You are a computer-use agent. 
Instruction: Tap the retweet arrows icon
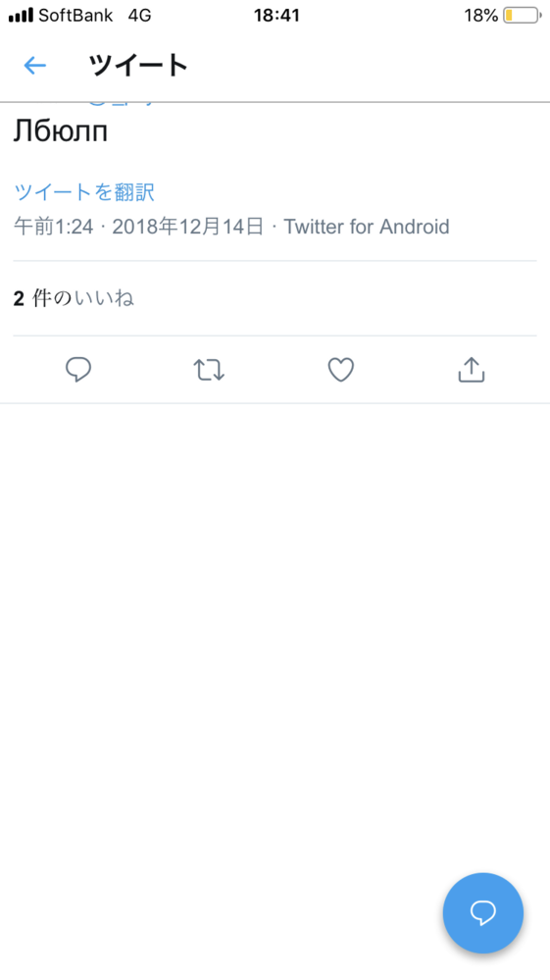[209, 370]
